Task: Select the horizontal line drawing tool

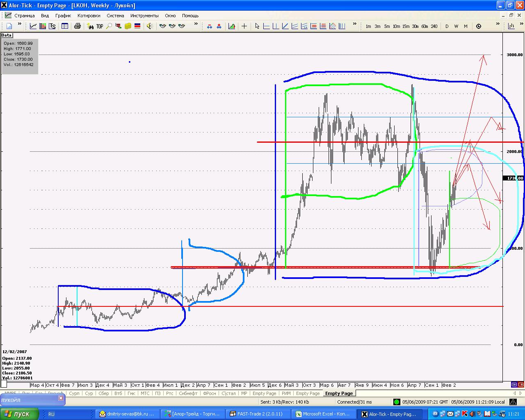Action: pyautogui.click(x=266, y=26)
